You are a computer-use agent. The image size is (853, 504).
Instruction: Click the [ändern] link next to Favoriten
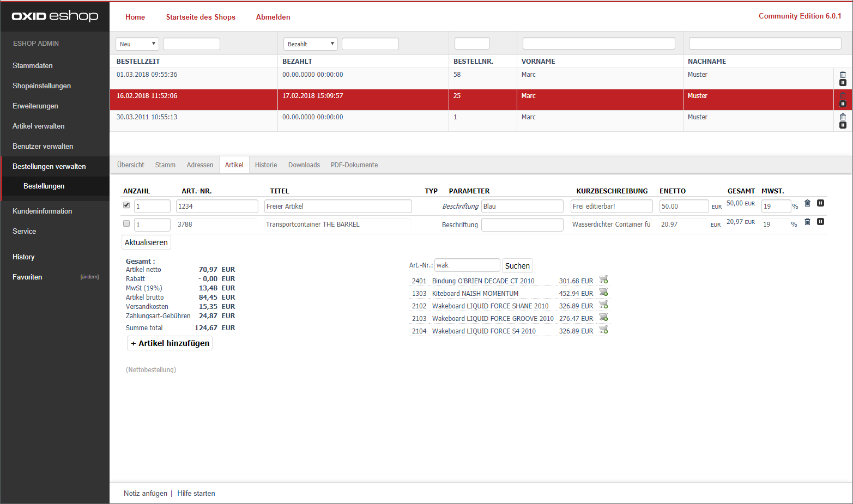pos(89,277)
